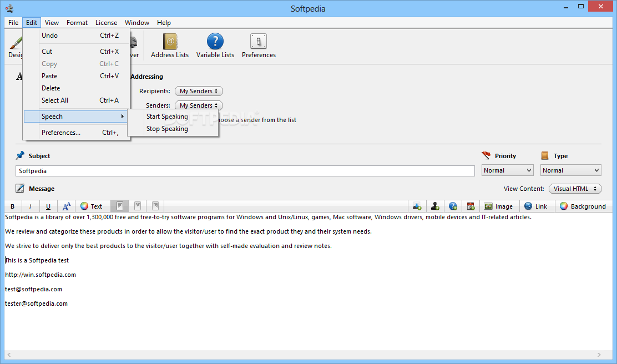The height and width of the screenshot is (364, 617).
Task: Click the insert date calendar icon
Action: 471,206
